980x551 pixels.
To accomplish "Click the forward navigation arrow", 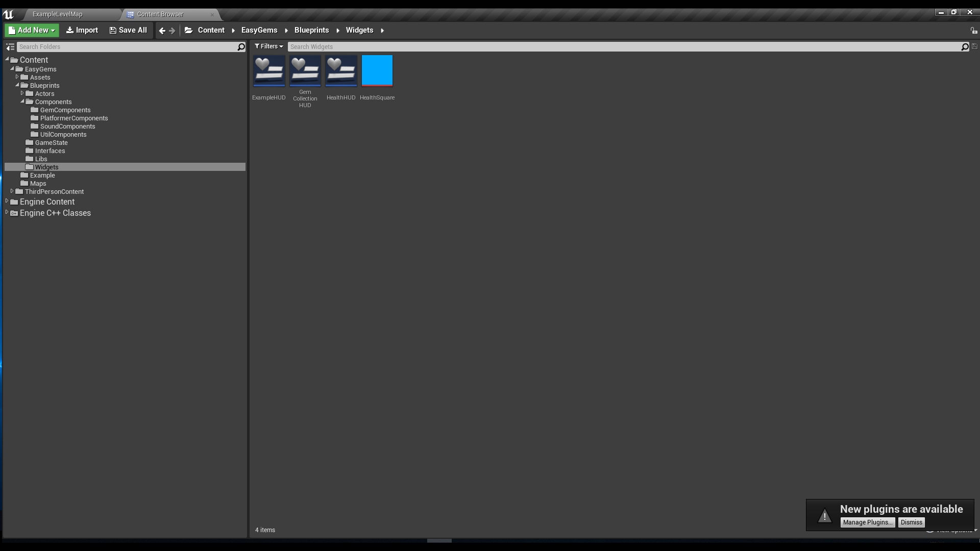I will [x=172, y=31].
